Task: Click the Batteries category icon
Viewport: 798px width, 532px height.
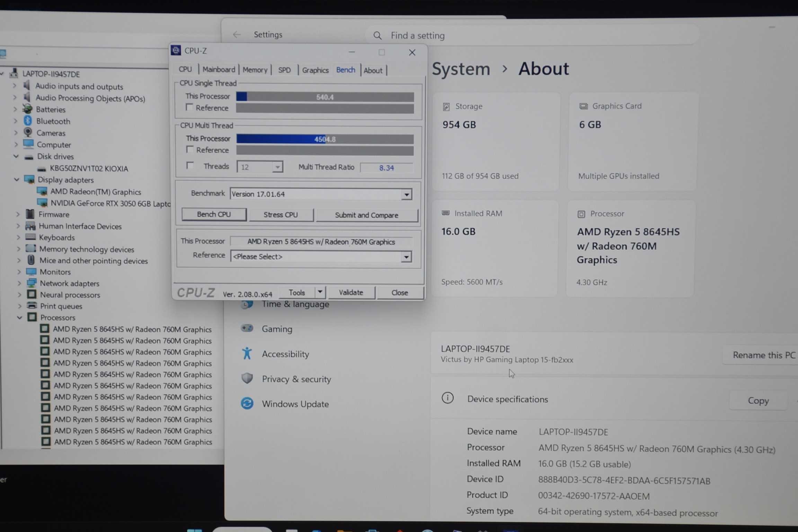Action: pos(28,109)
